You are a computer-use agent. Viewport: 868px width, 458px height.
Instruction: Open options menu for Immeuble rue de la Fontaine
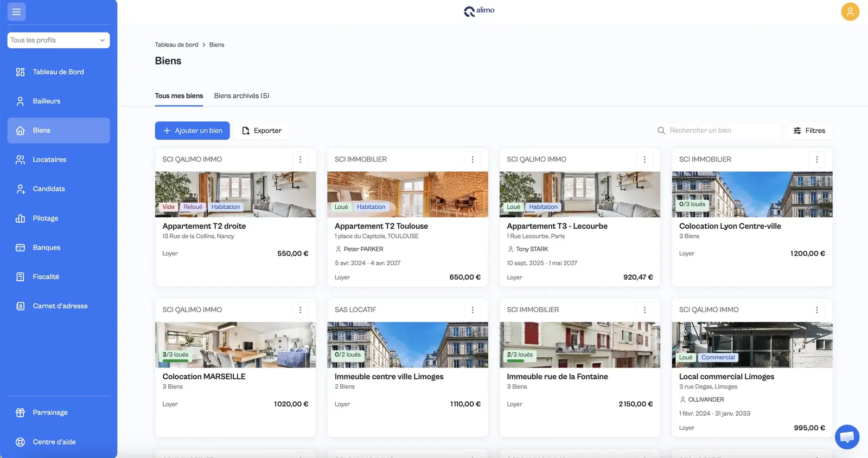(644, 310)
